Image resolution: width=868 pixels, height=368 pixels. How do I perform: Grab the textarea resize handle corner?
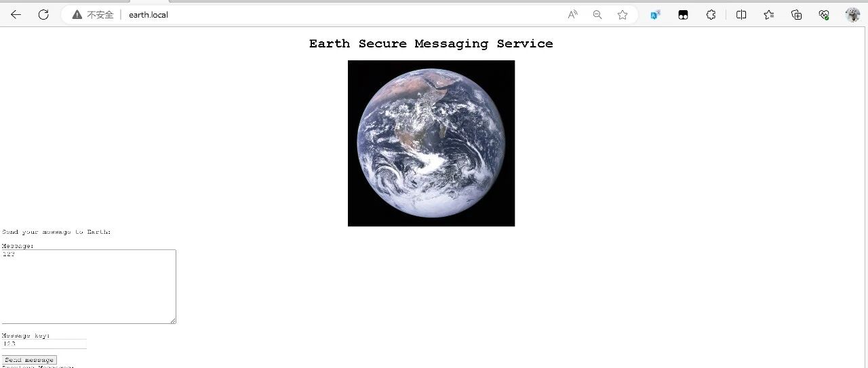click(173, 321)
